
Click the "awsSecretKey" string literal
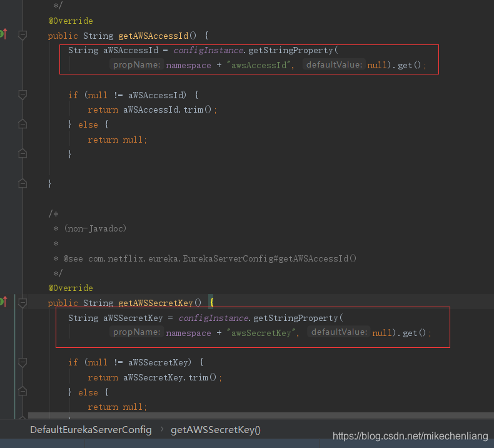261,333
